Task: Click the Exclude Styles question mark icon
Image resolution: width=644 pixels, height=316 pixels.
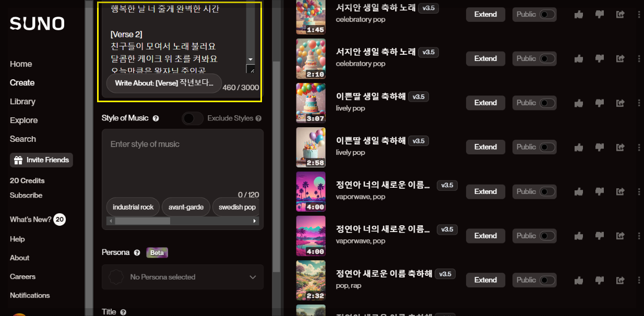Action: [258, 118]
